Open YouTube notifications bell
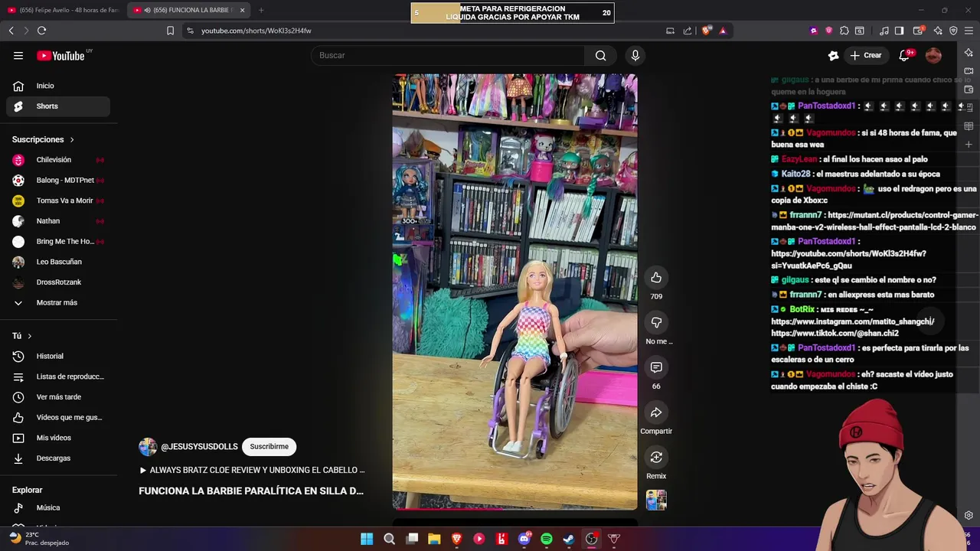The width and height of the screenshot is (980, 551). click(904, 55)
